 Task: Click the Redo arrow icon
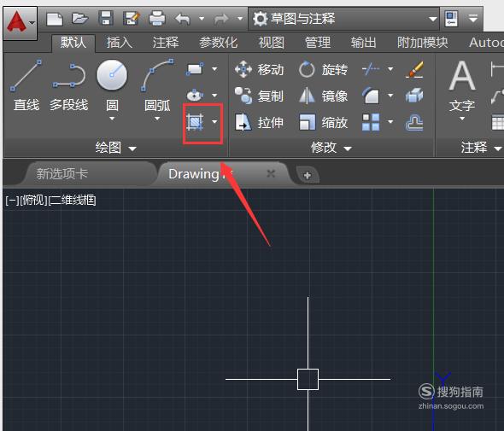[x=221, y=19]
